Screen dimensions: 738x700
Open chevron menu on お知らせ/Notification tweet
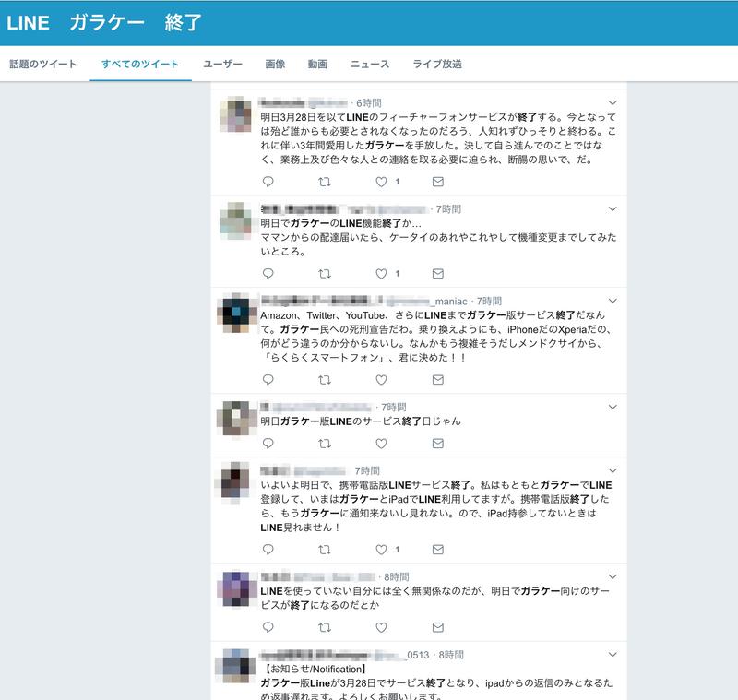coord(613,655)
